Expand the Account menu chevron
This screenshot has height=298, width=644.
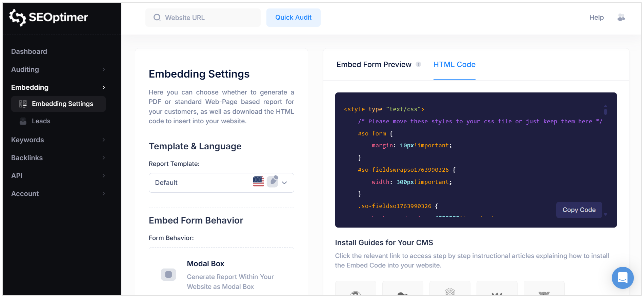[104, 194]
